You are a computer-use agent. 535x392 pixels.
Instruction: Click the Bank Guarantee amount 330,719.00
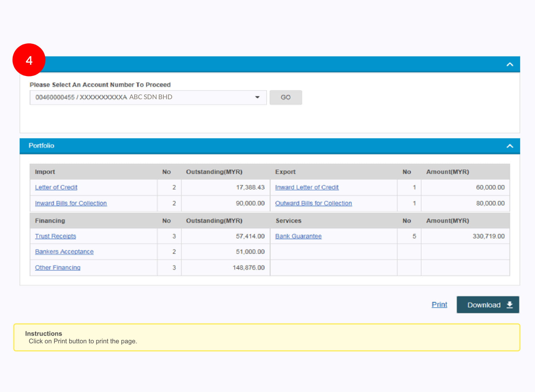coord(488,236)
